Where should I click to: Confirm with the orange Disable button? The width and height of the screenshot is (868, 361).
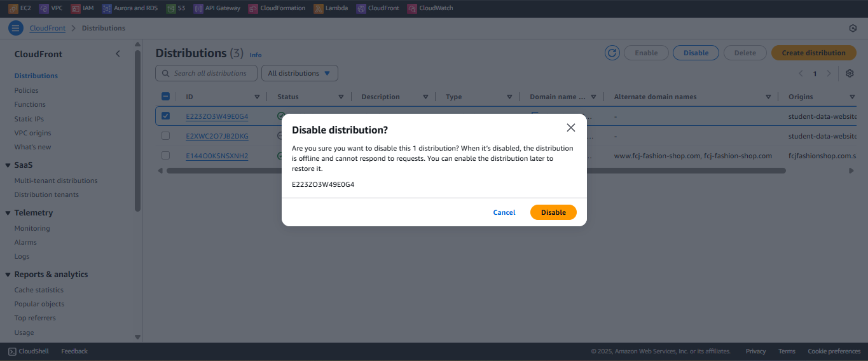click(x=553, y=212)
